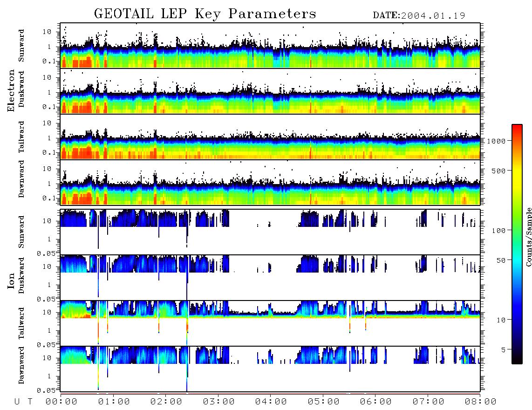
Task: Click the vertical 'Electron' group label
Action: (x=11, y=91)
